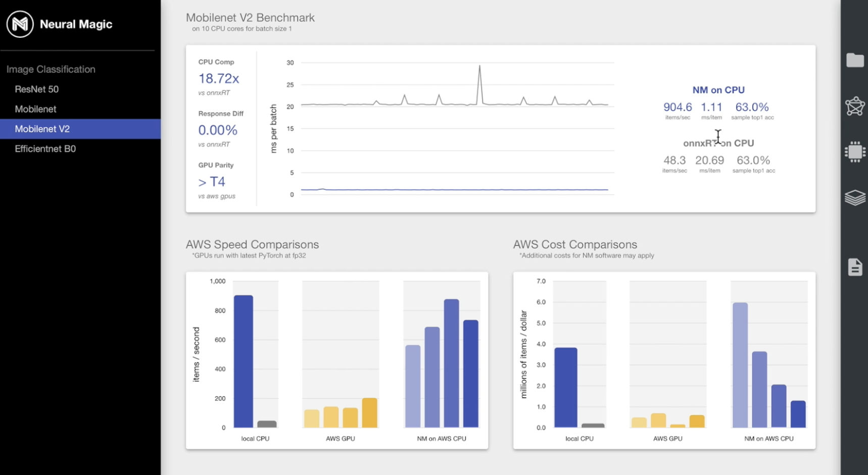The image size is (868, 475).
Task: Click the blue NM latency line
Action: tap(455, 190)
